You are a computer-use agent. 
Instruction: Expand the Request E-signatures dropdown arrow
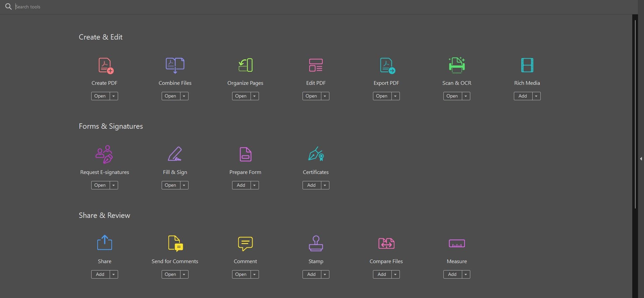point(114,185)
